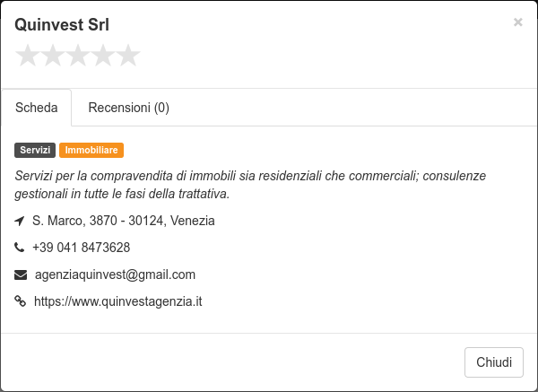Open the quinvestagenzia.it website link

point(118,301)
